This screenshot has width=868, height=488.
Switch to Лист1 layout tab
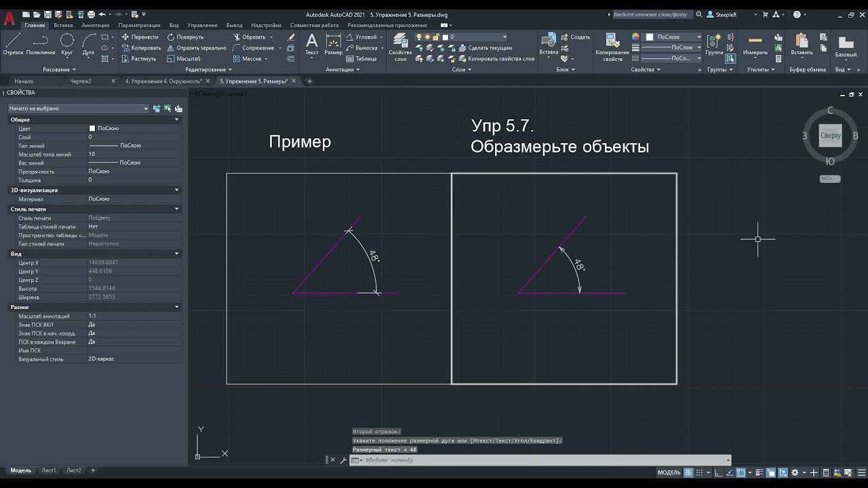point(49,470)
